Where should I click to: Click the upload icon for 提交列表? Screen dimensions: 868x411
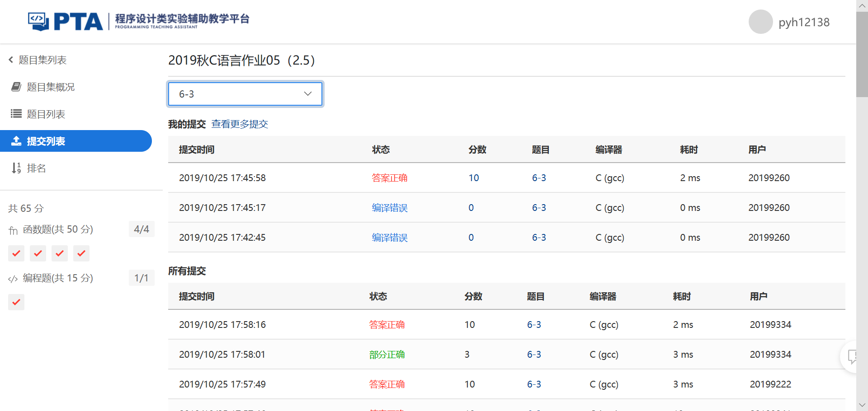[16, 141]
